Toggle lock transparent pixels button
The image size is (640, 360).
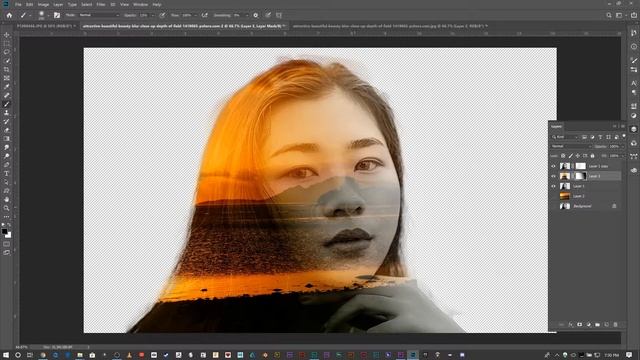(563, 156)
